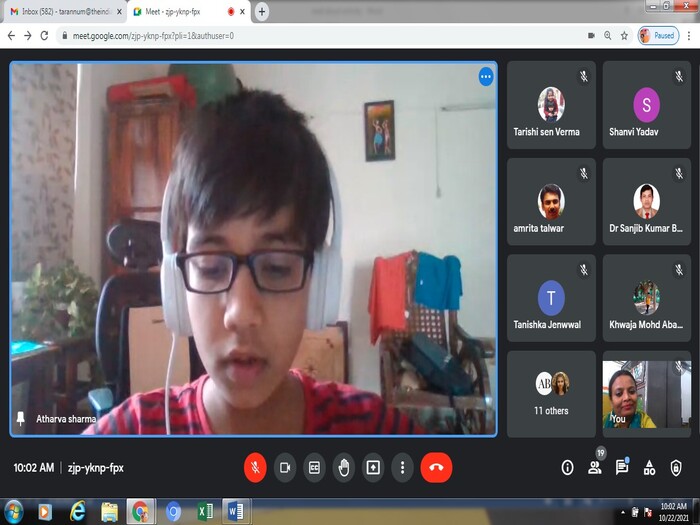
Task: Open the taskbar clock showing 10:02 AM
Action: (674, 512)
